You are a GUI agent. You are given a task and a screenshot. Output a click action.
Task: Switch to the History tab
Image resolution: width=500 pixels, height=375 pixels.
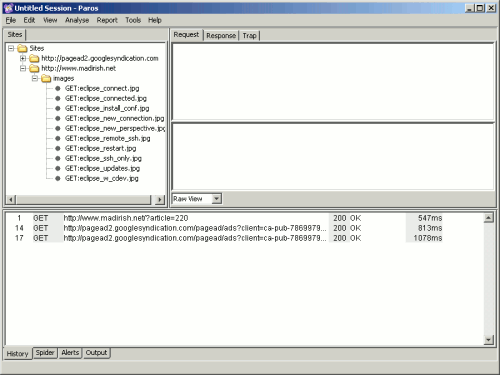(18, 354)
